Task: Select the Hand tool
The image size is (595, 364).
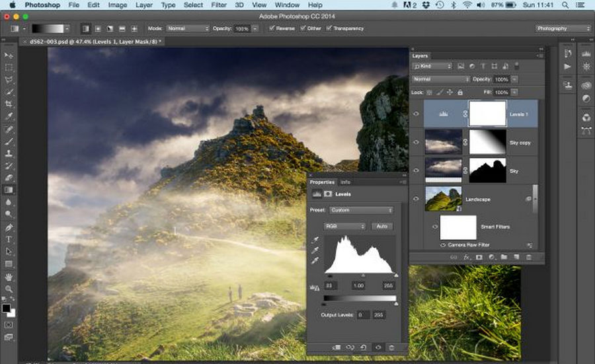Action: [x=9, y=277]
